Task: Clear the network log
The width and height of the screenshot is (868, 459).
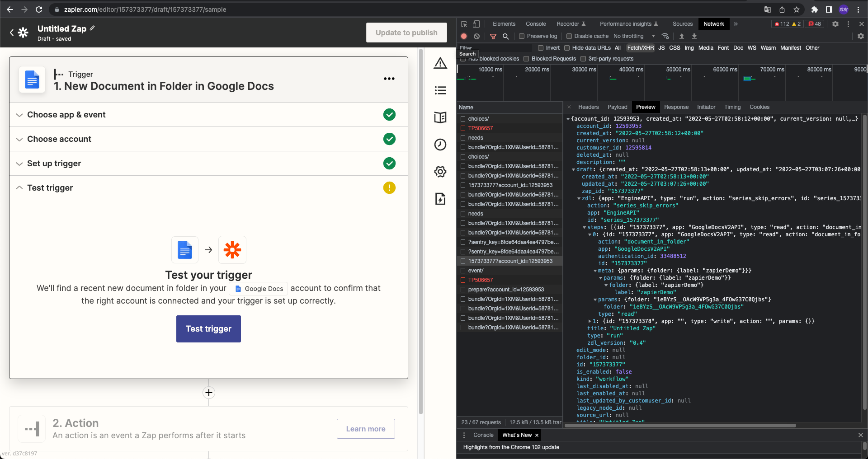Action: point(476,36)
